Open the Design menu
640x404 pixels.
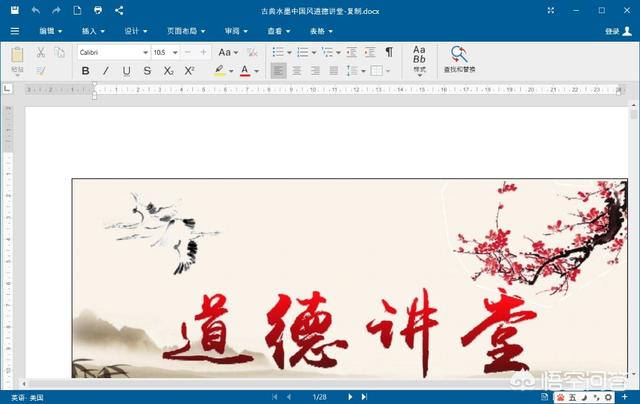point(136,31)
